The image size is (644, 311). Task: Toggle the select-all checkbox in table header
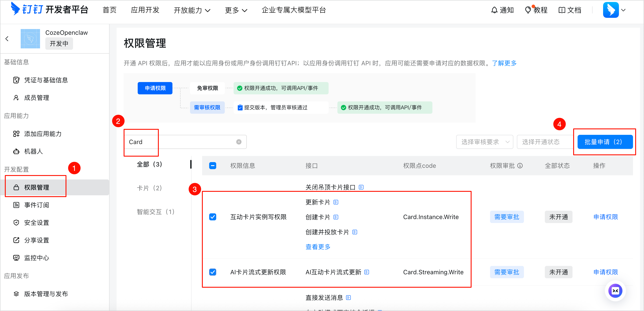(212, 165)
